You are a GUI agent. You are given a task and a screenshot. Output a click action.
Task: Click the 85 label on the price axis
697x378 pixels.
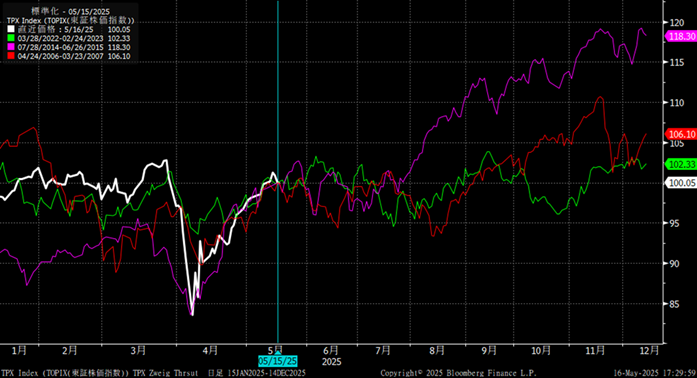[674, 304]
